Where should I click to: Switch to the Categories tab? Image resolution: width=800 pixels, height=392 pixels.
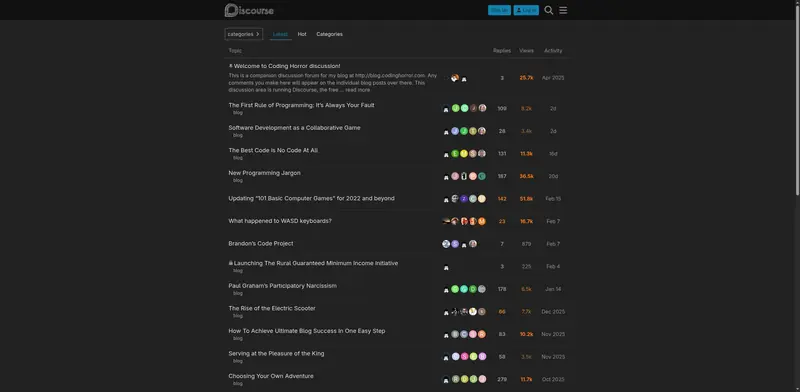coord(329,34)
